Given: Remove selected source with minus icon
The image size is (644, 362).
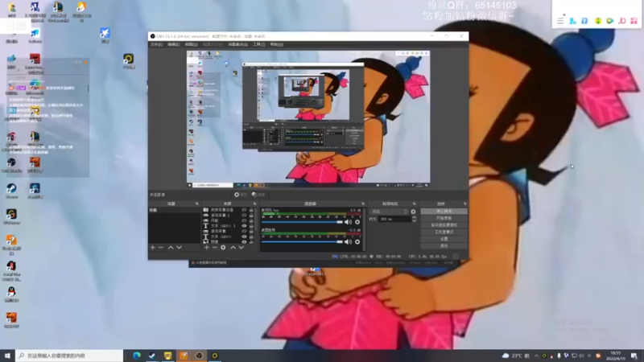Looking at the screenshot, I should 215,248.
